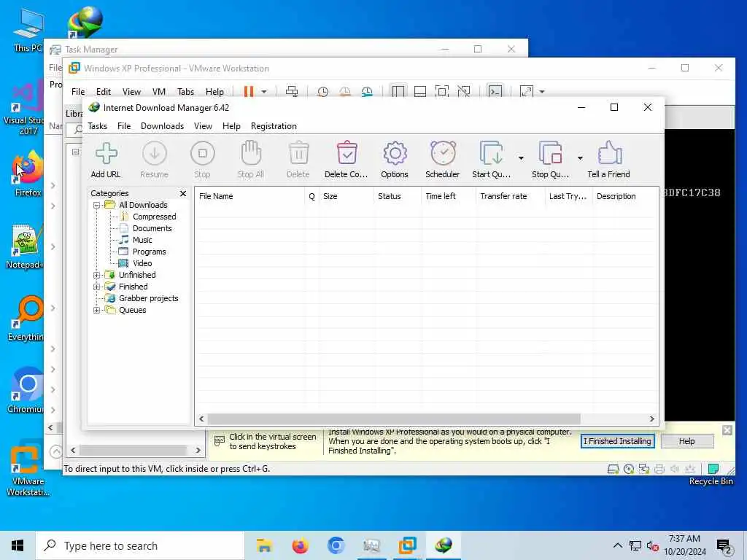This screenshot has width=747, height=560.
Task: Sort by Time left column header
Action: pos(449,196)
